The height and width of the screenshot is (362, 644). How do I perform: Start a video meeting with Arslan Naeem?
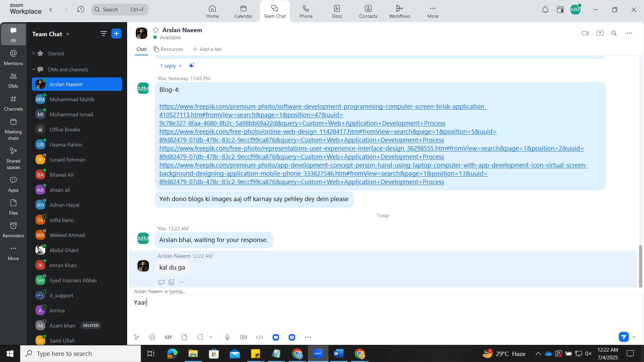[x=585, y=33]
